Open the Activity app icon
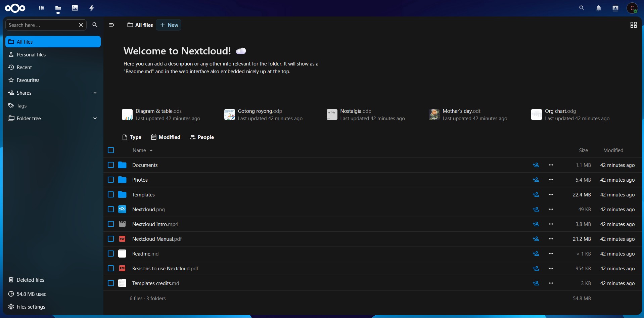 tap(91, 8)
